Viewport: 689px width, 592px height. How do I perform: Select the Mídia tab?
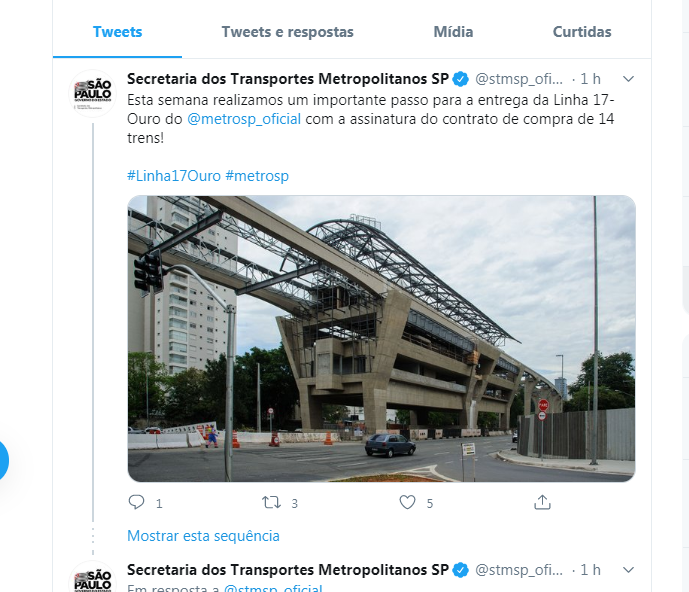[453, 32]
